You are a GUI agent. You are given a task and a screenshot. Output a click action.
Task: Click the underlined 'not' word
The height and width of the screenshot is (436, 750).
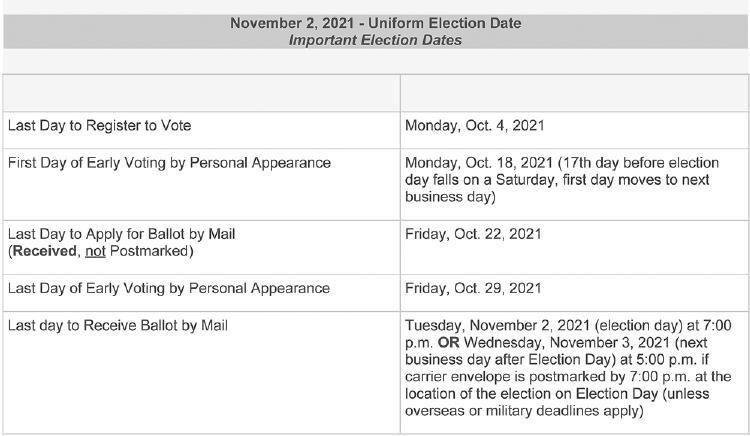(x=95, y=251)
